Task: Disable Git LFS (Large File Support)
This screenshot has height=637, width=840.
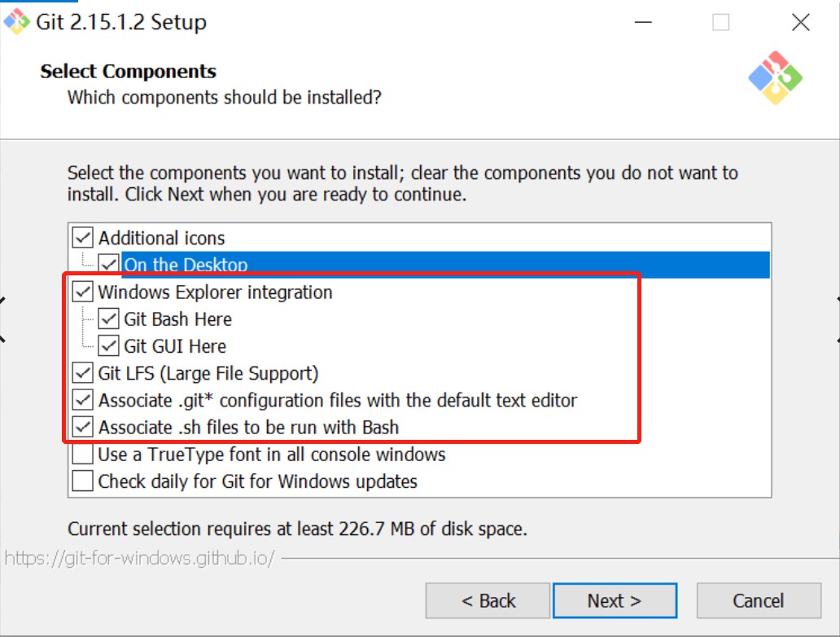Action: click(82, 372)
